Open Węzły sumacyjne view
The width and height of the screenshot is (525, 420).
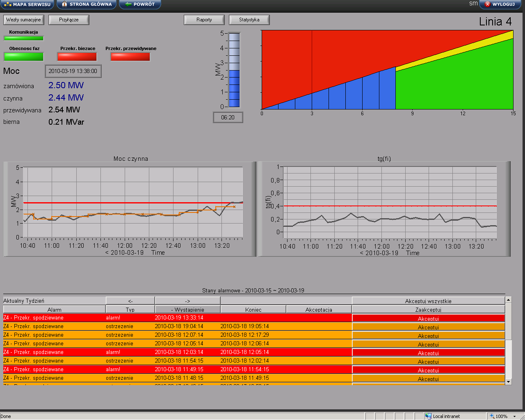[x=23, y=20]
